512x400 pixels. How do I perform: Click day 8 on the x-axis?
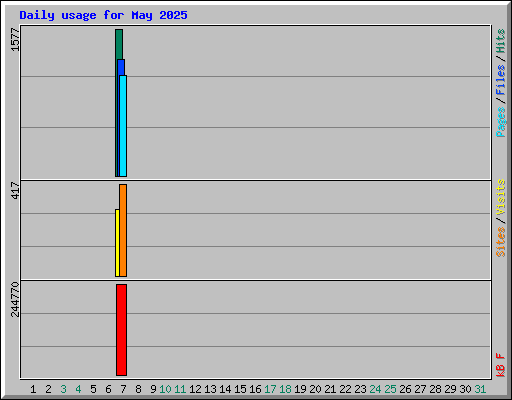138,389
